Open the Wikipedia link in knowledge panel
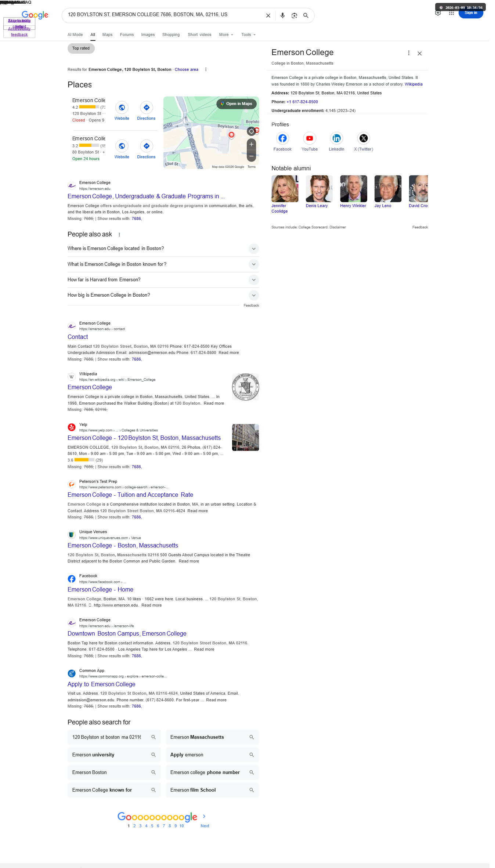Image resolution: width=495 pixels, height=868 pixels. pyautogui.click(x=413, y=84)
